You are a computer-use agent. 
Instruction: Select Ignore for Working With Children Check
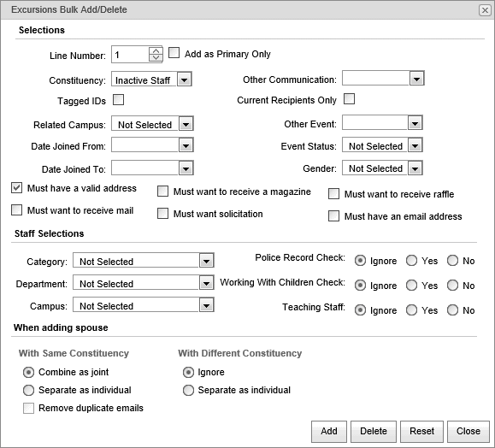pos(360,286)
